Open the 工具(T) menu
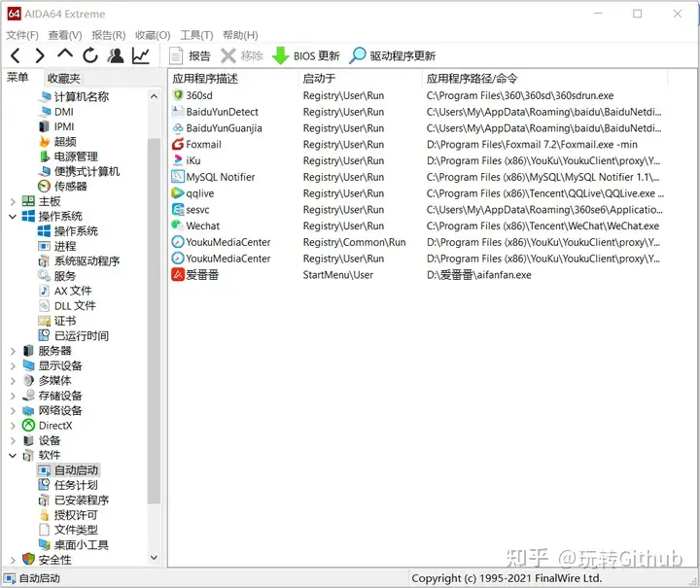This screenshot has width=700, height=588. coord(196,35)
